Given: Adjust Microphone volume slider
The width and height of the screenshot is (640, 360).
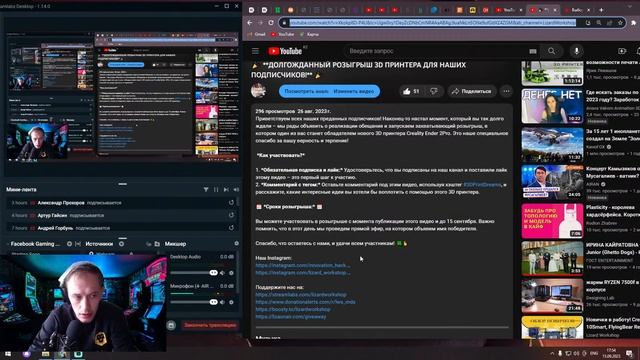Looking at the screenshot, I should point(195,302).
